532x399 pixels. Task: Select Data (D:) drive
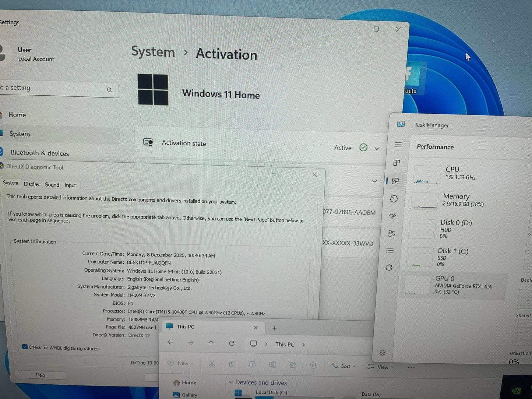tap(371, 394)
